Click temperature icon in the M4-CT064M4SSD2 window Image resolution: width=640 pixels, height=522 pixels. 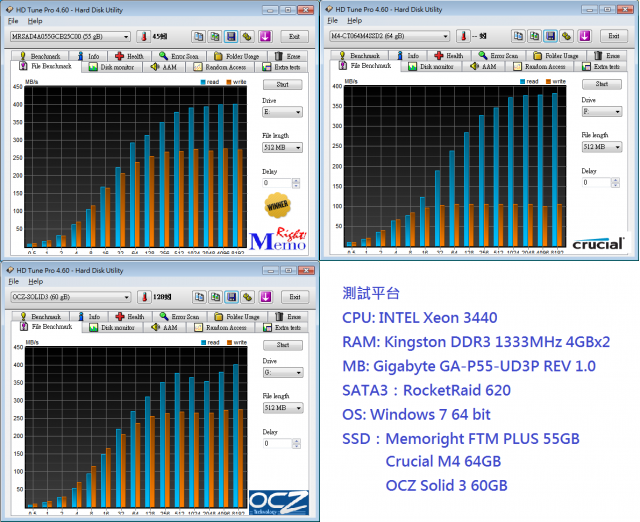pyautogui.click(x=463, y=36)
